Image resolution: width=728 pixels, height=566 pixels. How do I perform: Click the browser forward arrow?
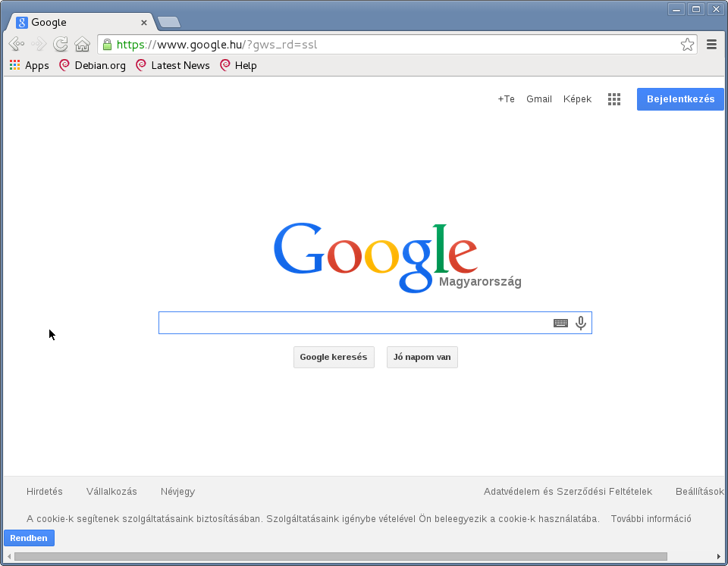click(39, 44)
